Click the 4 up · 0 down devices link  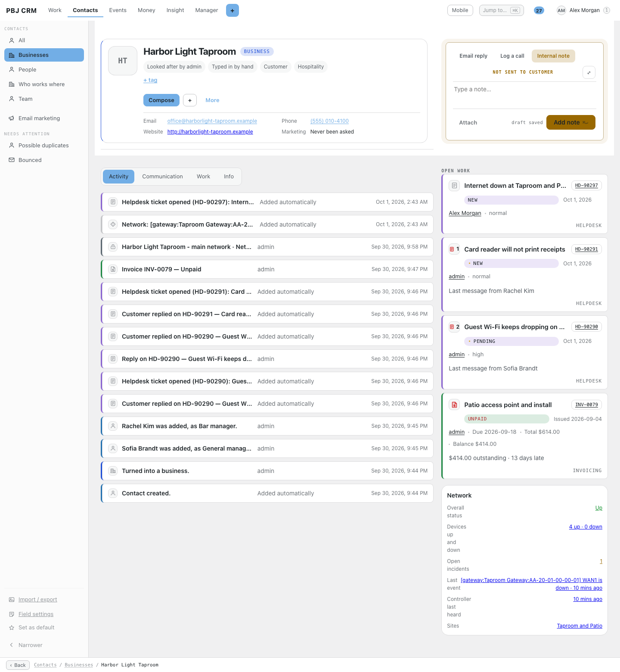pos(586,527)
